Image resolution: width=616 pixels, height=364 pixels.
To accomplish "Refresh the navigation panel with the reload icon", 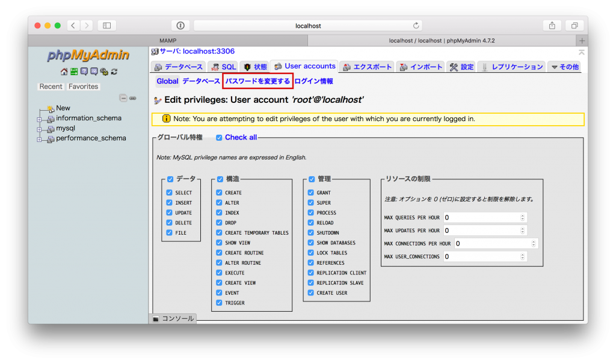I will point(114,72).
